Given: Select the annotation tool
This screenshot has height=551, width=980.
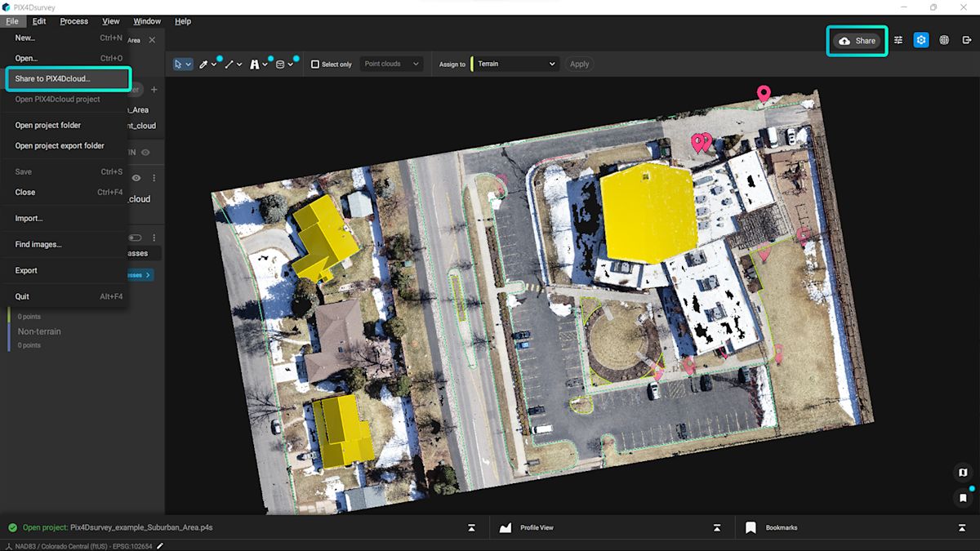Looking at the screenshot, I should point(256,64).
